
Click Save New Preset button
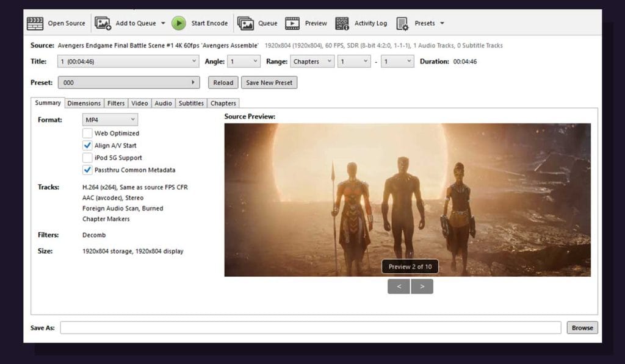tap(269, 82)
